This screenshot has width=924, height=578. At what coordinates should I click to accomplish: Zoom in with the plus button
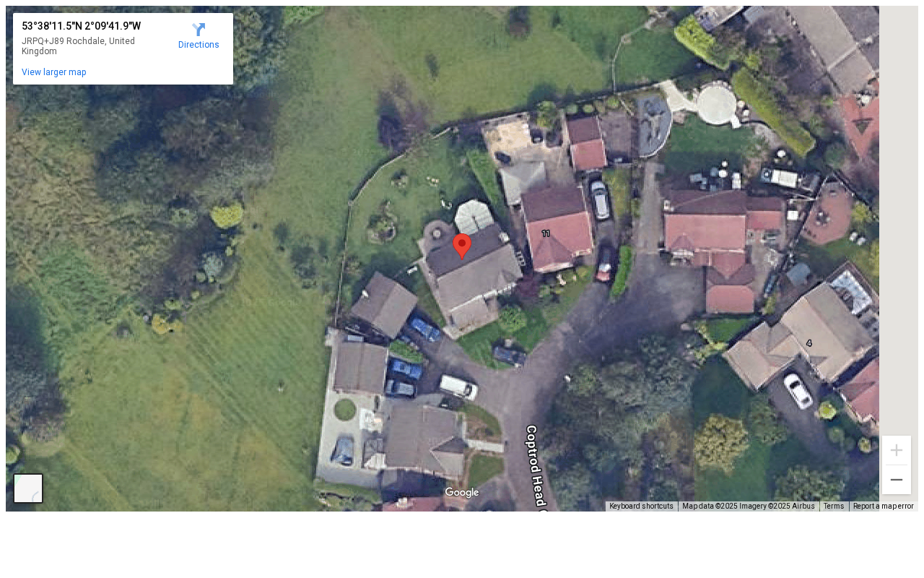[x=897, y=450]
